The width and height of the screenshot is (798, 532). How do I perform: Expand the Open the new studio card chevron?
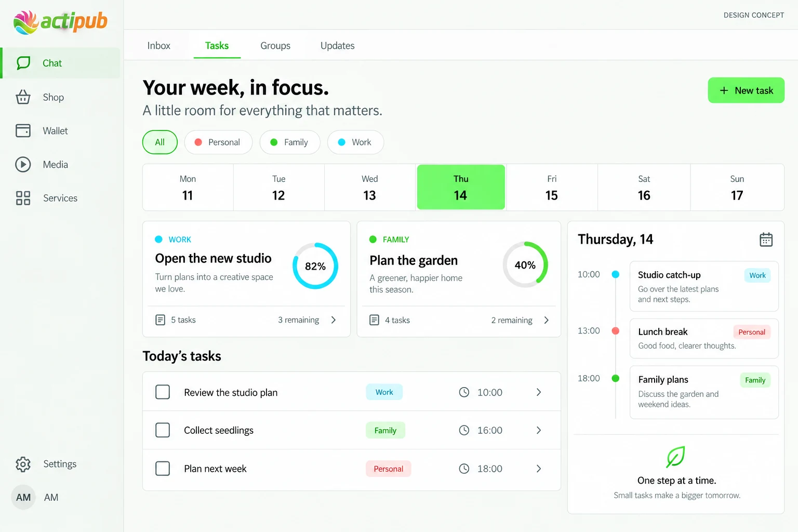pos(334,320)
